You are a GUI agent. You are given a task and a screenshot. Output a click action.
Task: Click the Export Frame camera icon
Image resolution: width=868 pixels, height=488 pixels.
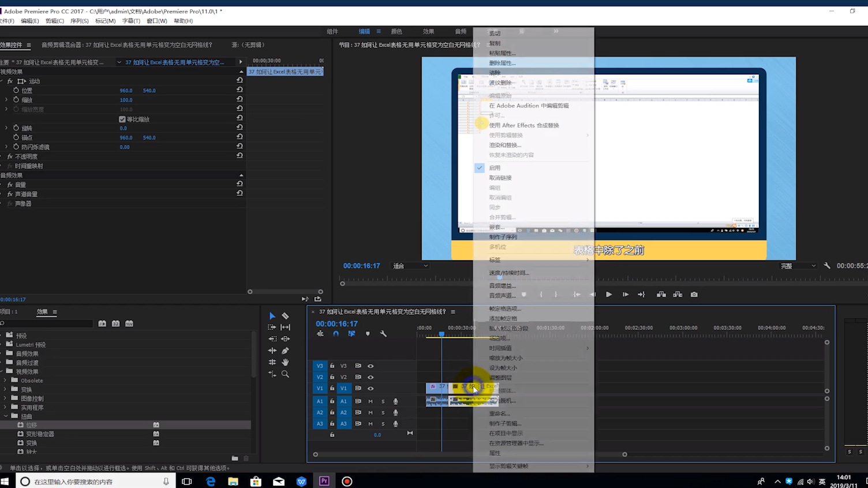(x=694, y=295)
